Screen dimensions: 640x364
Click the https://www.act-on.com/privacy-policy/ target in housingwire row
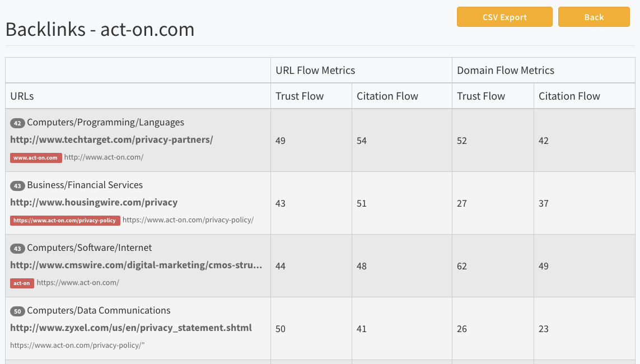pos(188,220)
